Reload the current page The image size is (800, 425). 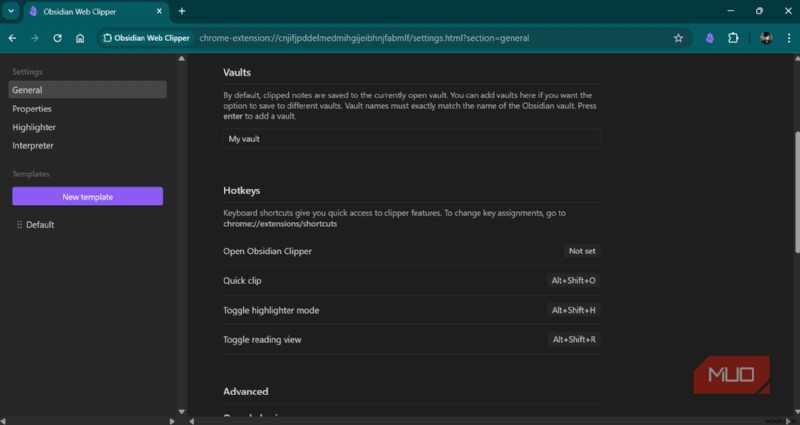click(57, 38)
